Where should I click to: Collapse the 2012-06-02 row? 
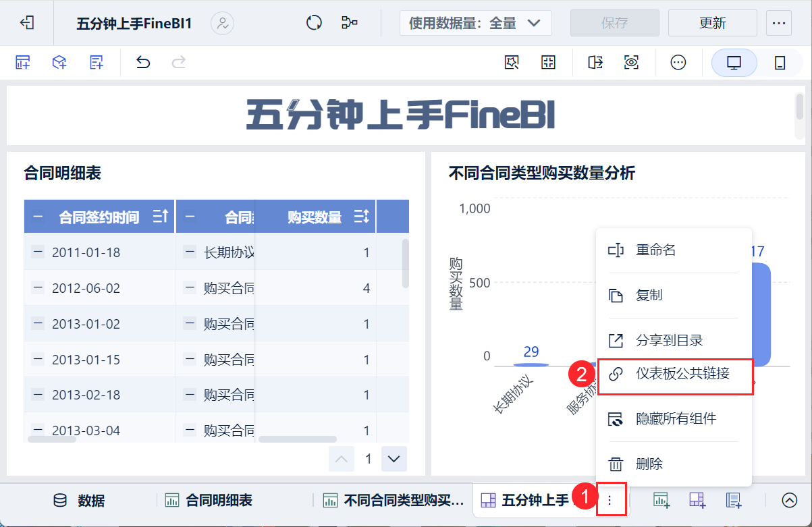click(x=38, y=288)
